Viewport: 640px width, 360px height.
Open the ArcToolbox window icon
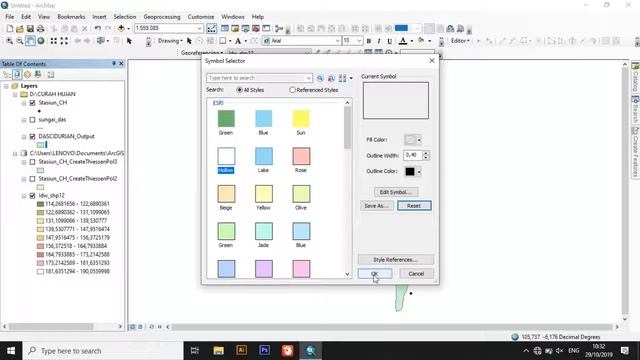click(x=256, y=29)
